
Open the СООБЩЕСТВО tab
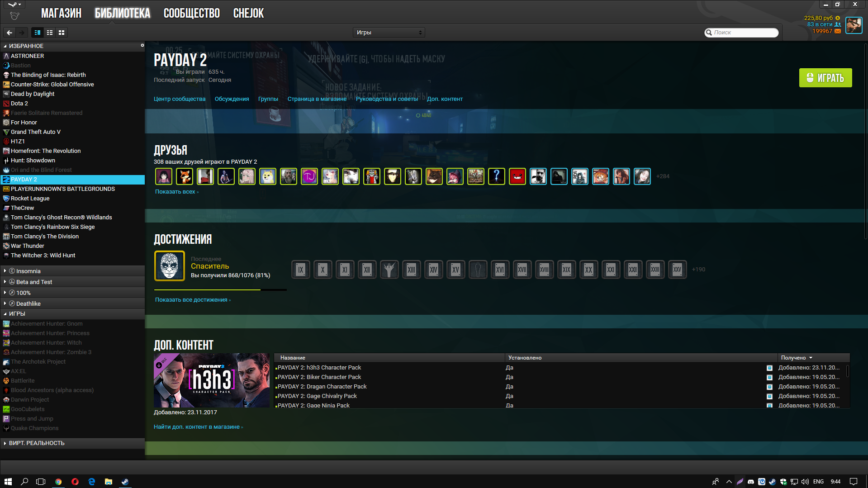[192, 13]
